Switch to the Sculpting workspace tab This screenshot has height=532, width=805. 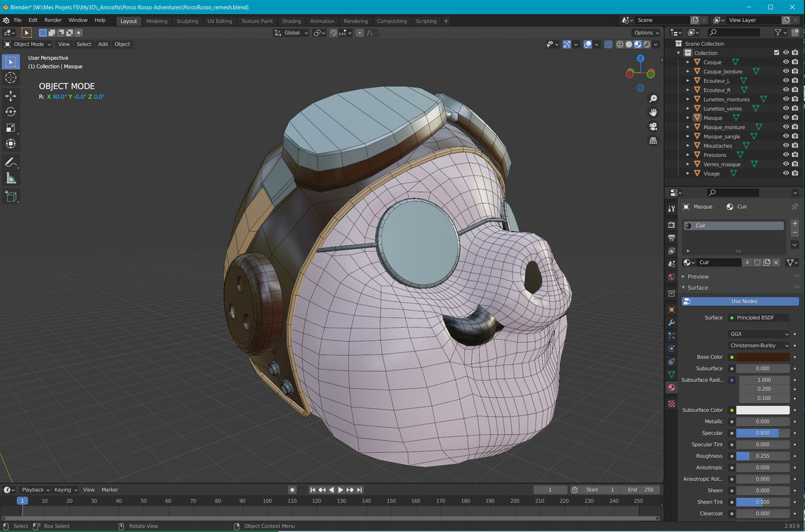tap(187, 21)
